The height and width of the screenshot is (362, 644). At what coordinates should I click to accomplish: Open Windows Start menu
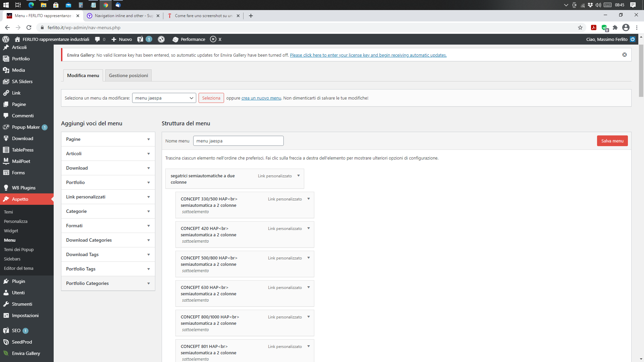coord(6,5)
